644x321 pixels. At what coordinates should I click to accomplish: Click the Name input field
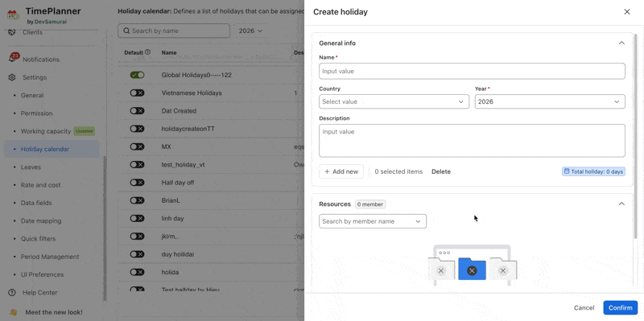coord(472,71)
